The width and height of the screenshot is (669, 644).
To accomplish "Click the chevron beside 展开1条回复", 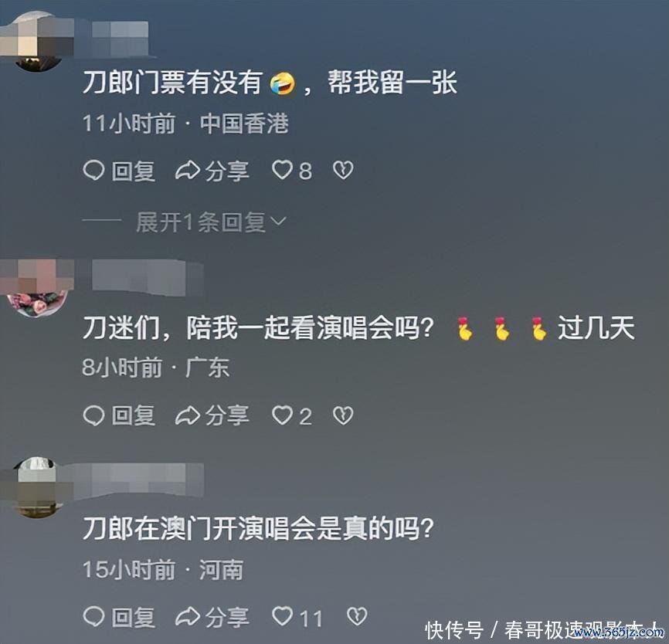I will tap(279, 222).
